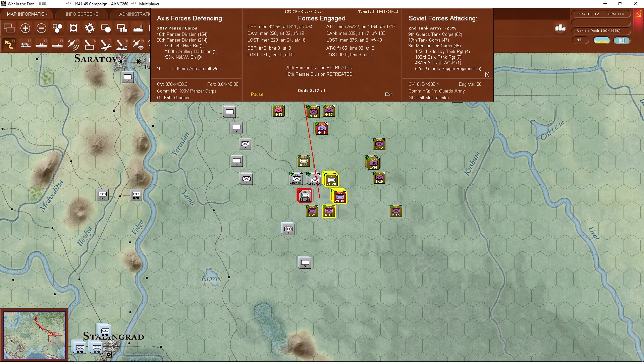The height and width of the screenshot is (362, 644).
Task: Click the minimap in the corner
Action: coord(34,335)
